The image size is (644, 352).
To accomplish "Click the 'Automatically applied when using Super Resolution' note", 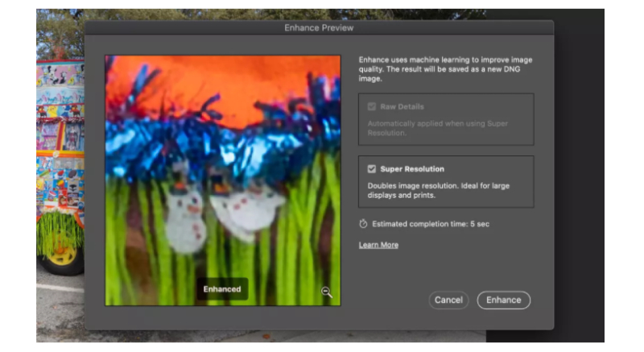I will click(439, 129).
